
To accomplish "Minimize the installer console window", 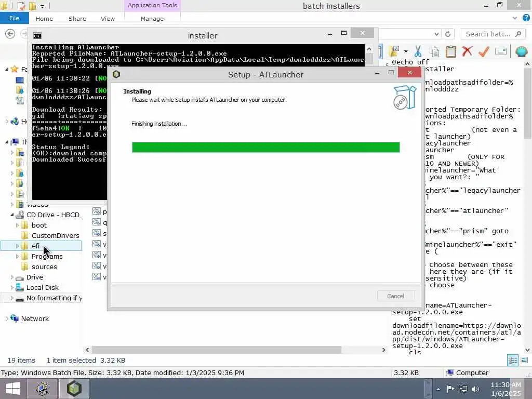I will (x=330, y=34).
